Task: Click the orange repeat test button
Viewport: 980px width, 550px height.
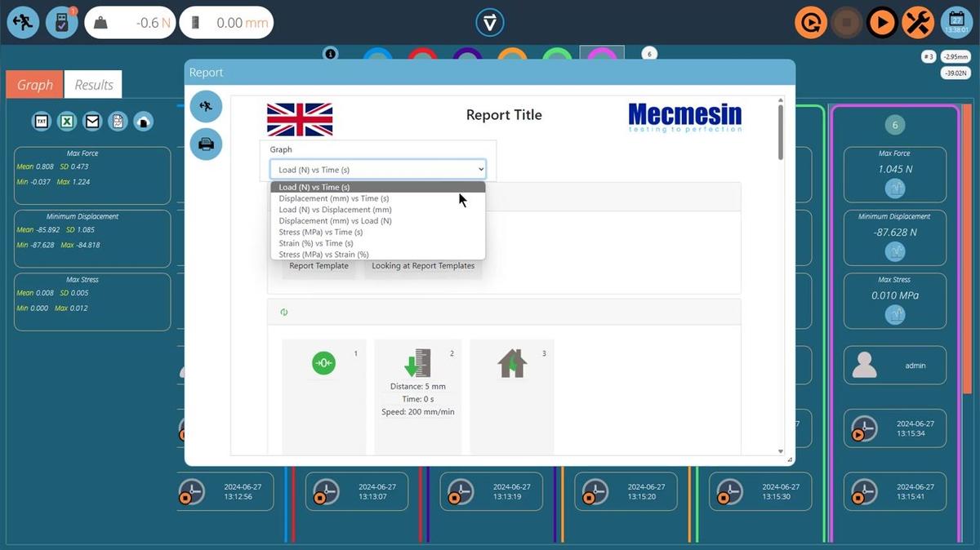Action: 810,23
